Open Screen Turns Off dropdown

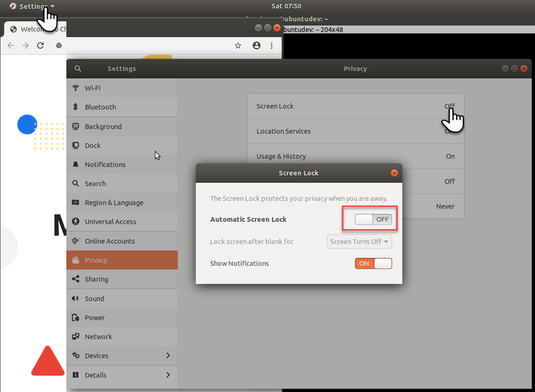coord(359,241)
